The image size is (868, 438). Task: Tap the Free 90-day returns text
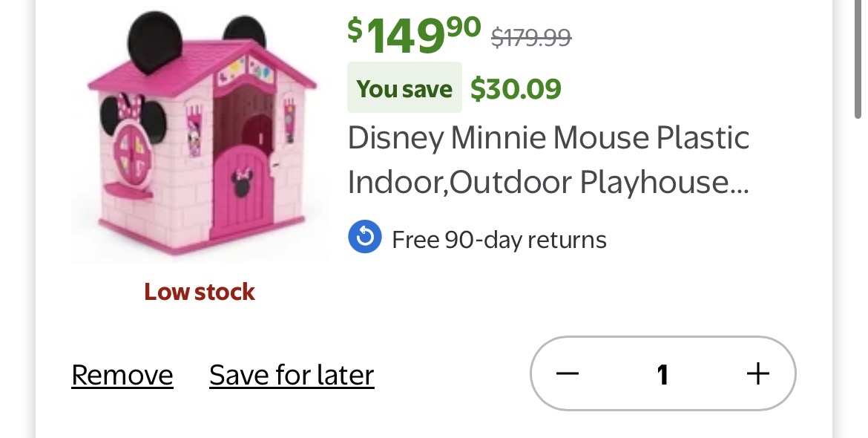(499, 240)
